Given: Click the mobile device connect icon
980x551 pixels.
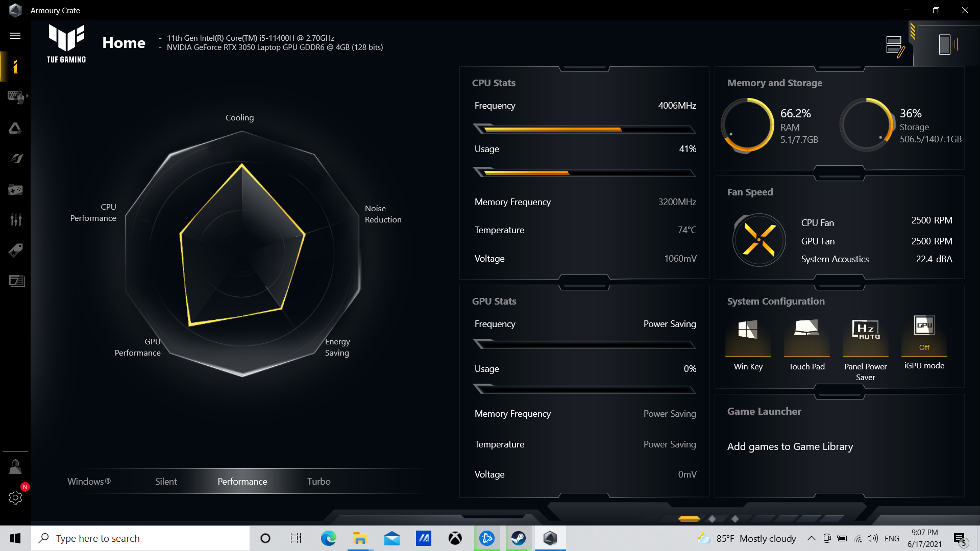Looking at the screenshot, I should click(x=947, y=44).
